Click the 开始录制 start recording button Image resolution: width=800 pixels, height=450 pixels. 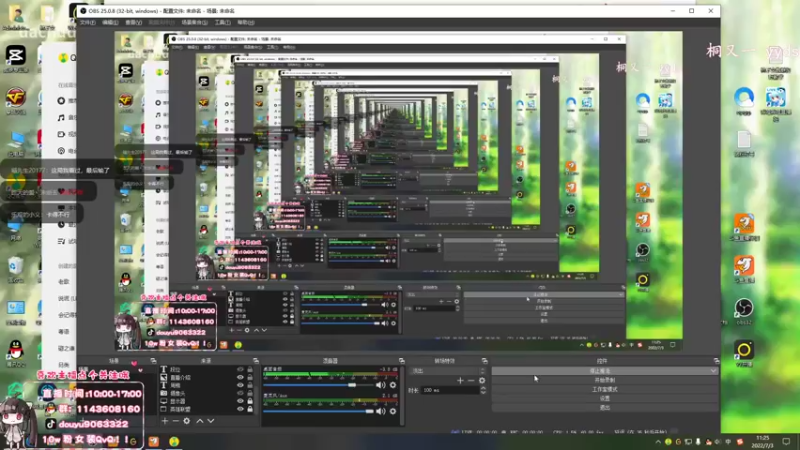pyautogui.click(x=605, y=380)
